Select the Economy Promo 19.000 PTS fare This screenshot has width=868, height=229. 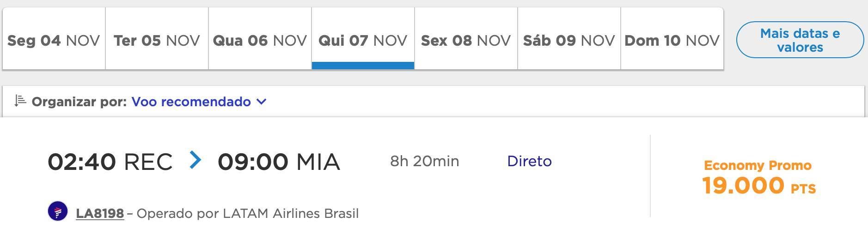click(x=758, y=178)
